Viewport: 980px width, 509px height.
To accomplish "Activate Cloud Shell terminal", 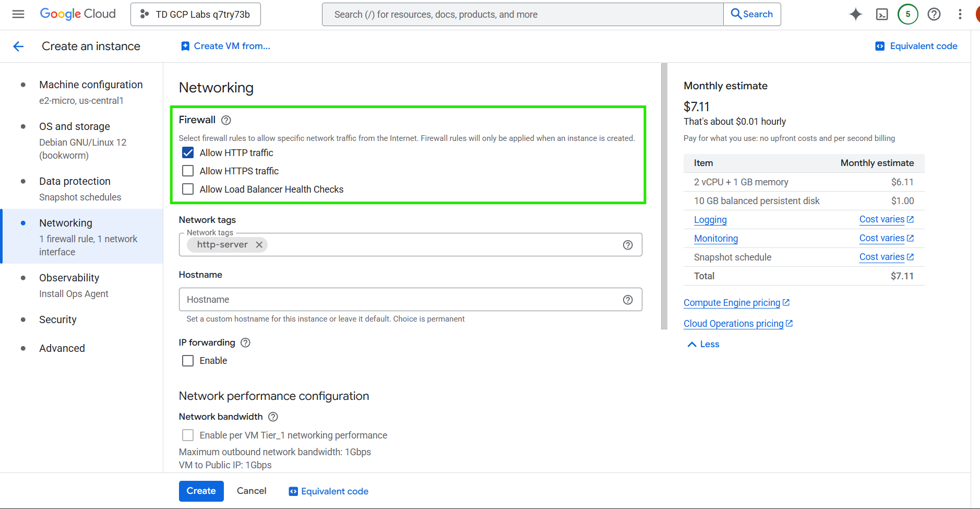I will pos(882,14).
